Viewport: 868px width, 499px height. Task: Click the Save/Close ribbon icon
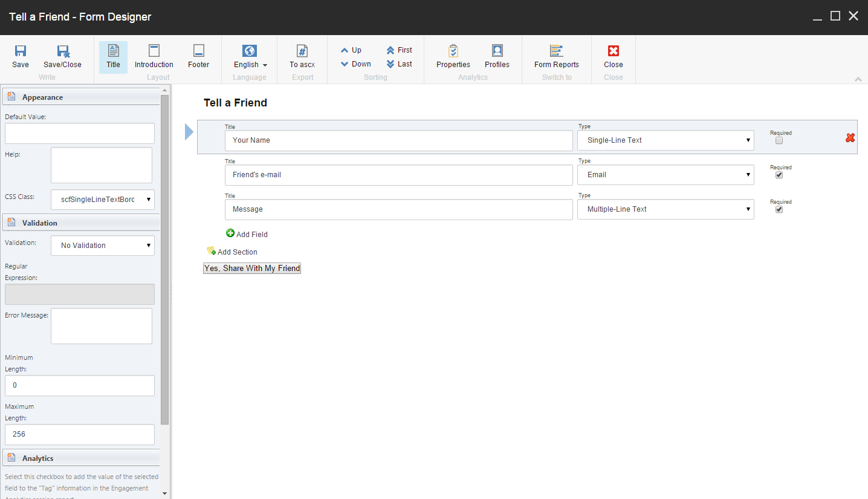pos(63,51)
